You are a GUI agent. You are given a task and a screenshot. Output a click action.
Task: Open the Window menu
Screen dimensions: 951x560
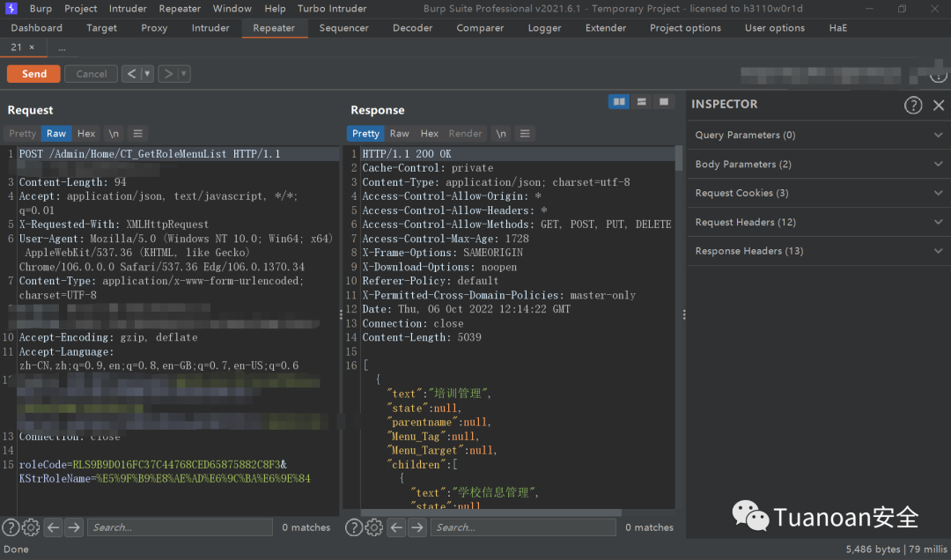coord(232,9)
